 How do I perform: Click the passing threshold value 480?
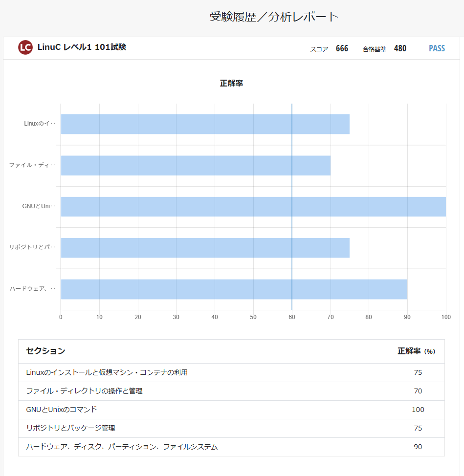tap(400, 48)
